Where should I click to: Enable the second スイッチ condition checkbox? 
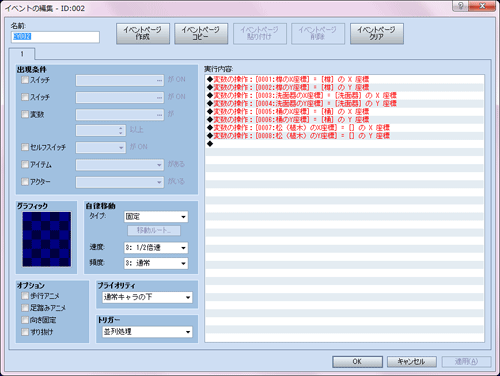[x=25, y=97]
